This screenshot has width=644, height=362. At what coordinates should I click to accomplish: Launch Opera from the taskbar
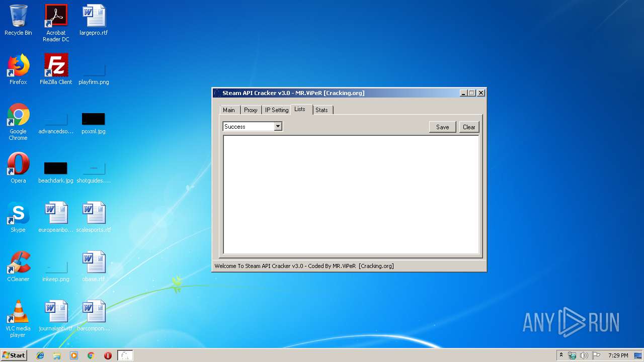[x=108, y=355]
